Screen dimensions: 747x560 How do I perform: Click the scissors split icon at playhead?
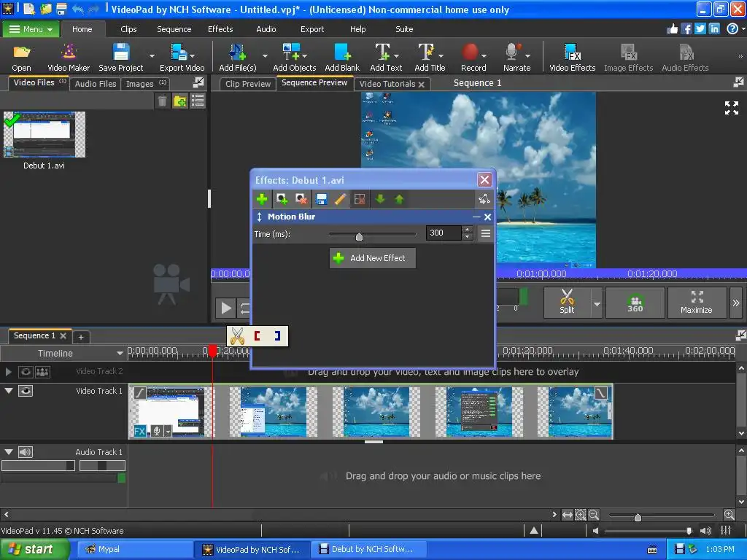[237, 335]
